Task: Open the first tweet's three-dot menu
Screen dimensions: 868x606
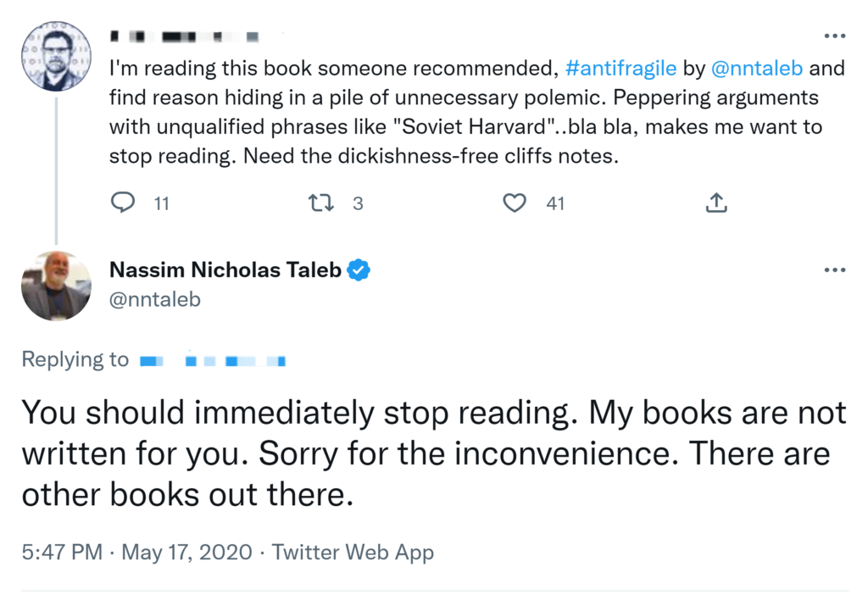Action: point(835,36)
